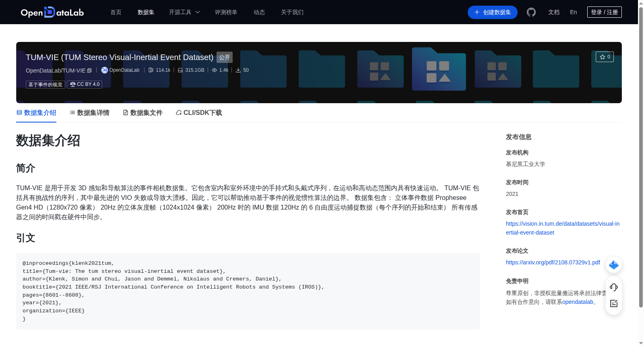The image size is (644, 347).
Task: Click the OpenDataLab publisher avatar icon
Action: [x=104, y=70]
